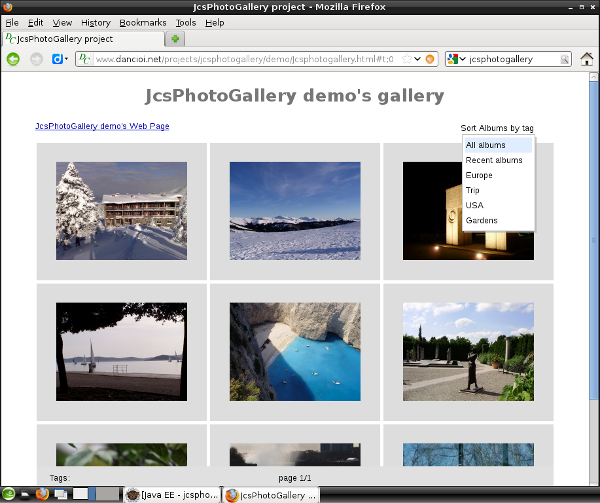Image resolution: width=600 pixels, height=503 pixels.
Task: Open the snowy hotel album thumbnail
Action: click(x=122, y=211)
